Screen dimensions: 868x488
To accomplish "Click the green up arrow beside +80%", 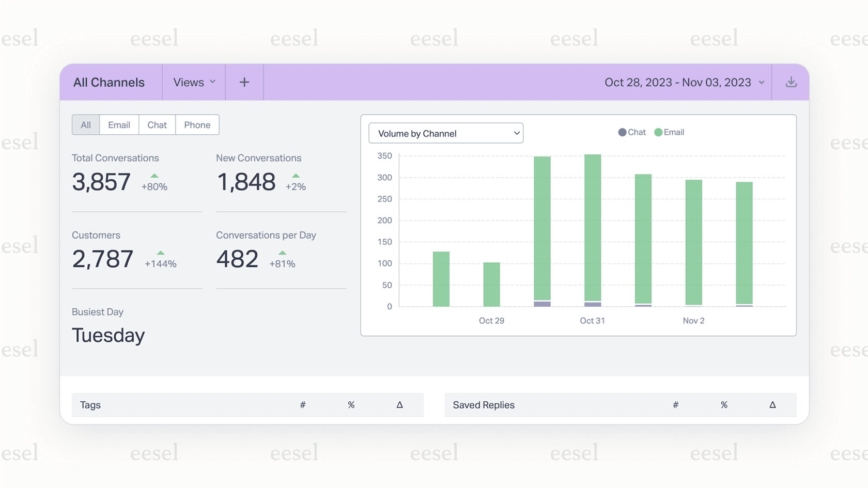I will (153, 176).
